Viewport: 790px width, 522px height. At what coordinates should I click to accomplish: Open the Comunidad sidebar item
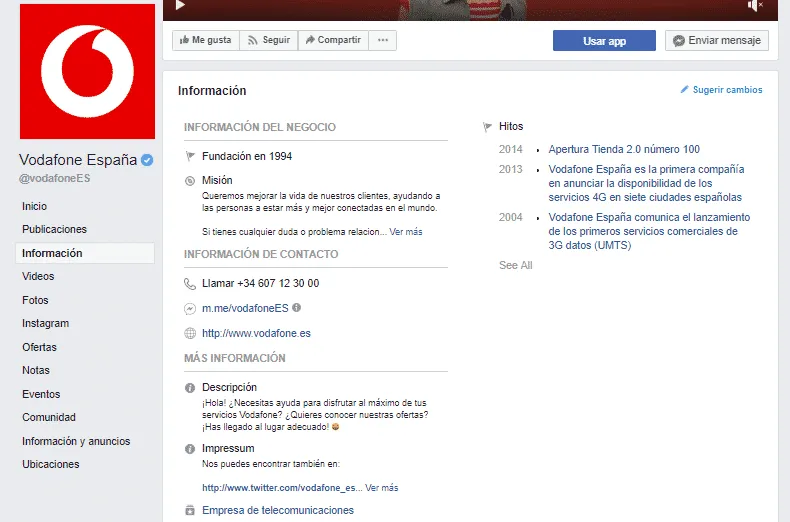49,417
